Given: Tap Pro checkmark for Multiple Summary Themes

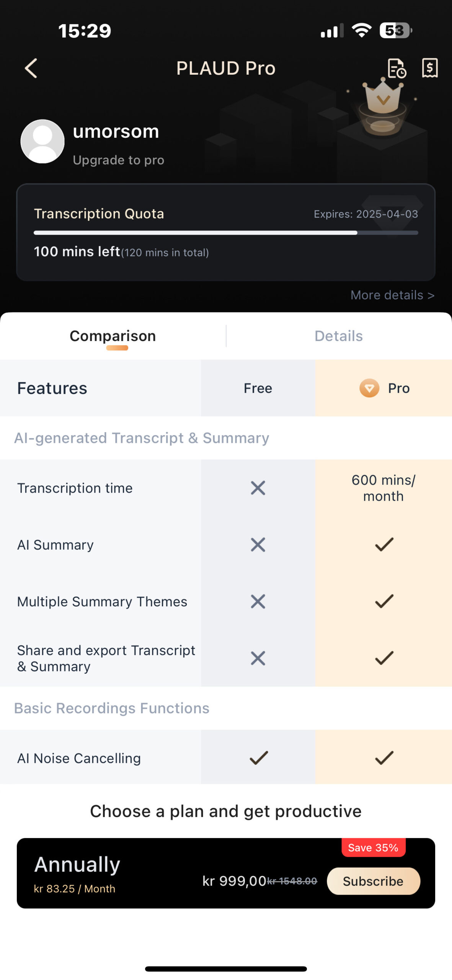Looking at the screenshot, I should tap(384, 601).
